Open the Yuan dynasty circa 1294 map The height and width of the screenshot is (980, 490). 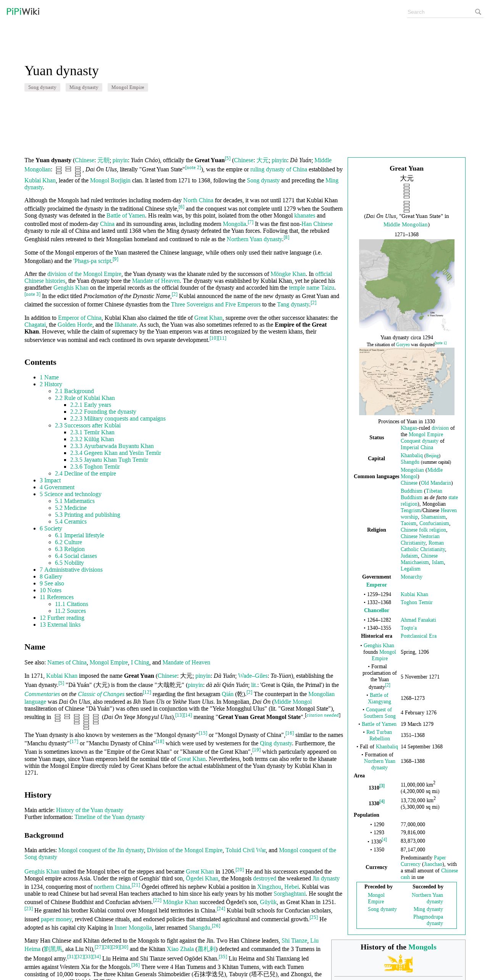point(407,285)
